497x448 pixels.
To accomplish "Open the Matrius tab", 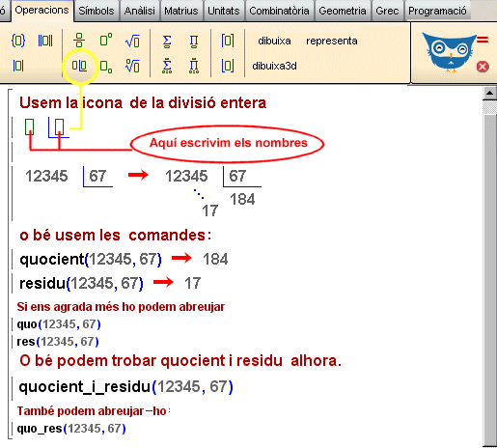I will (x=181, y=11).
